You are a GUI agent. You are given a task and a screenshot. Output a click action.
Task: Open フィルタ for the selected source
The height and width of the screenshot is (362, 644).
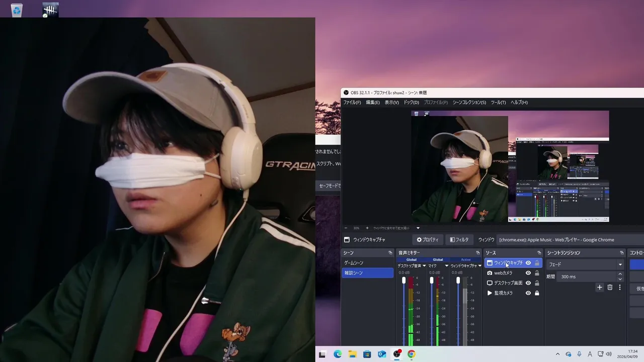(459, 240)
